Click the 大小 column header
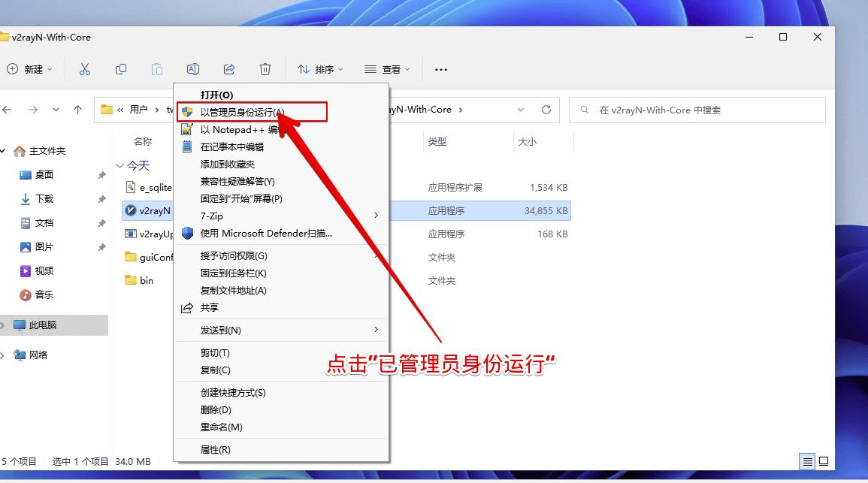This screenshot has width=868, height=483. [527, 142]
